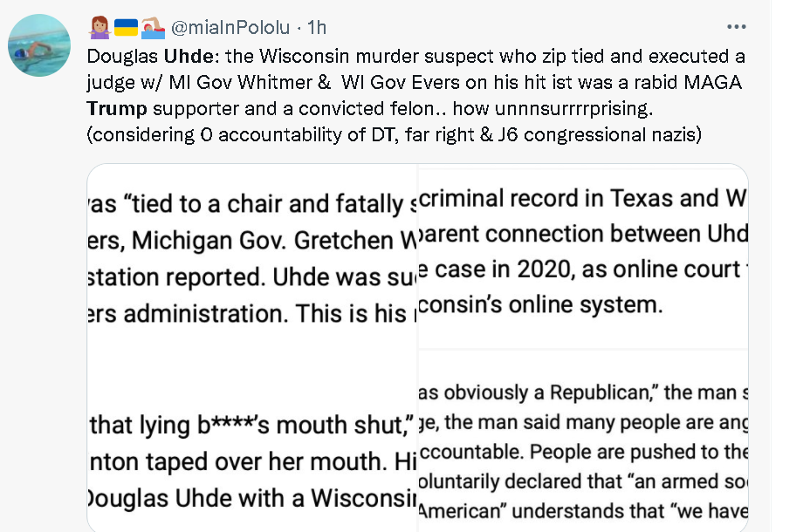Click the "convicted felon" phrase in the tweet
The width and height of the screenshot is (810, 532).
coord(332,109)
